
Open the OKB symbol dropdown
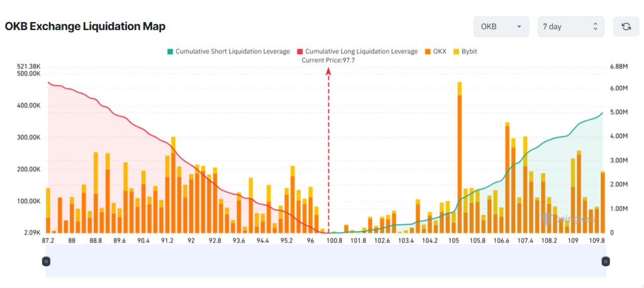501,26
